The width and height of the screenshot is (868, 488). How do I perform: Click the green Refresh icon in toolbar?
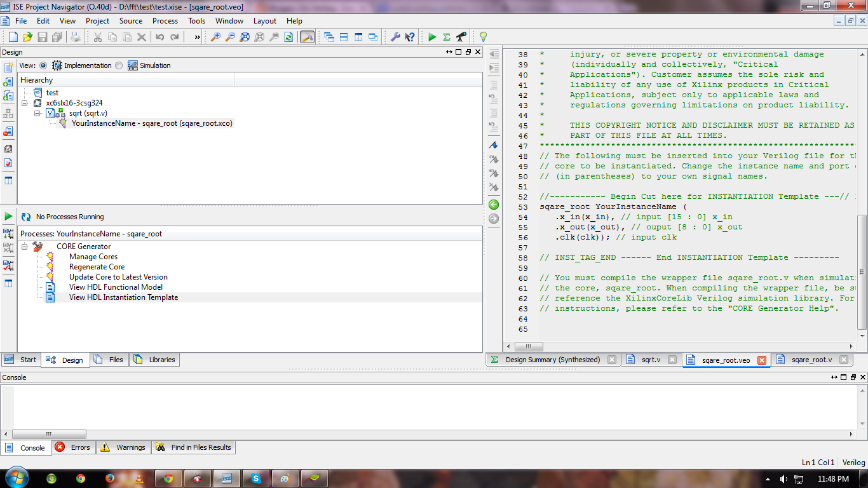[288, 37]
